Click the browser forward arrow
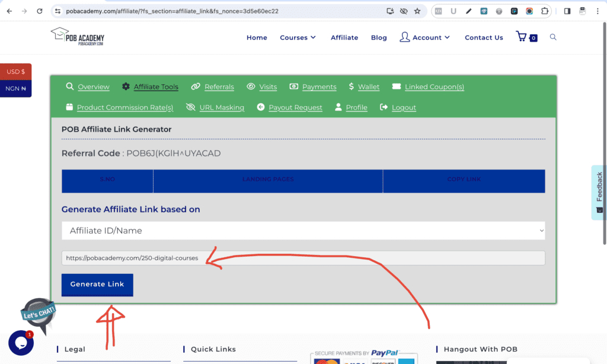 pos(24,11)
